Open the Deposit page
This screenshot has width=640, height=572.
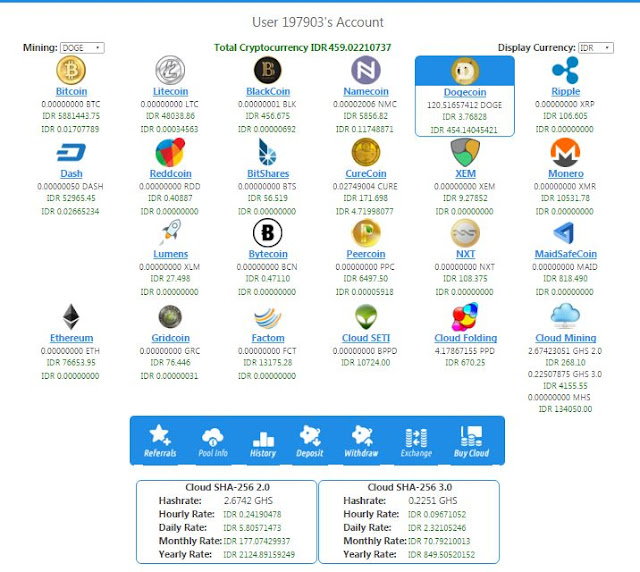310,441
